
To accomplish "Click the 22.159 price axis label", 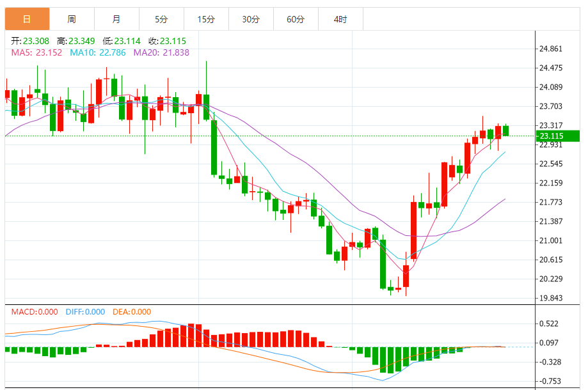I will tap(551, 183).
